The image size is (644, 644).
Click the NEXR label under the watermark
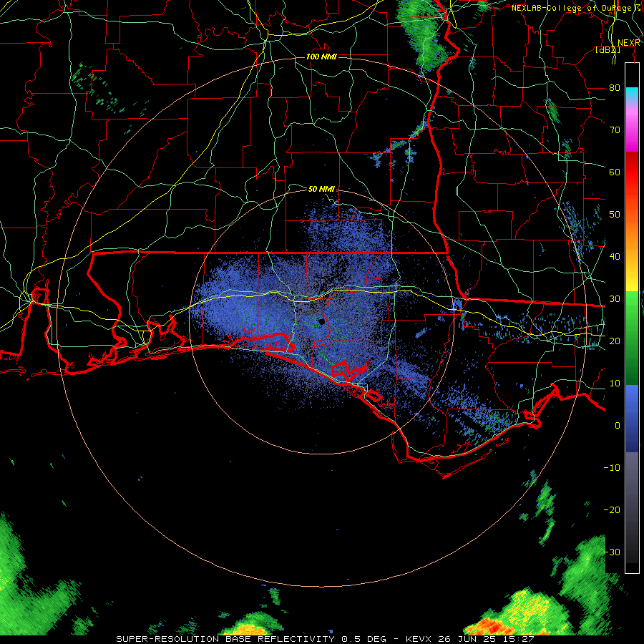point(629,43)
